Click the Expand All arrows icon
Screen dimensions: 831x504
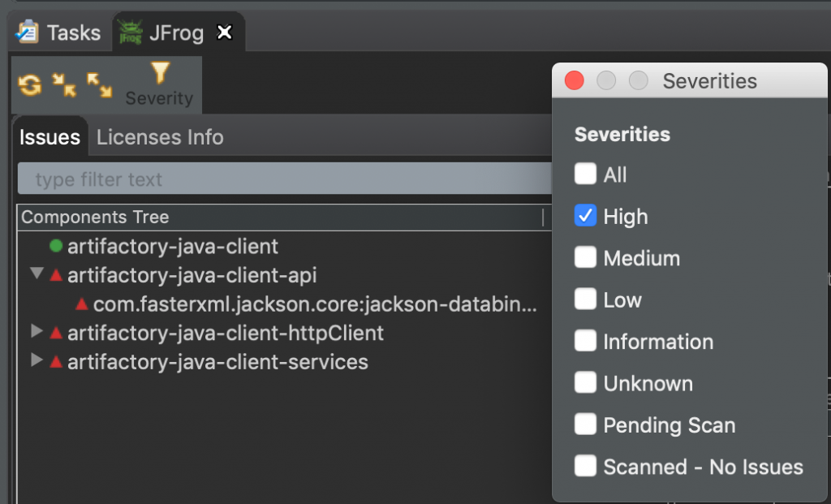click(x=99, y=84)
